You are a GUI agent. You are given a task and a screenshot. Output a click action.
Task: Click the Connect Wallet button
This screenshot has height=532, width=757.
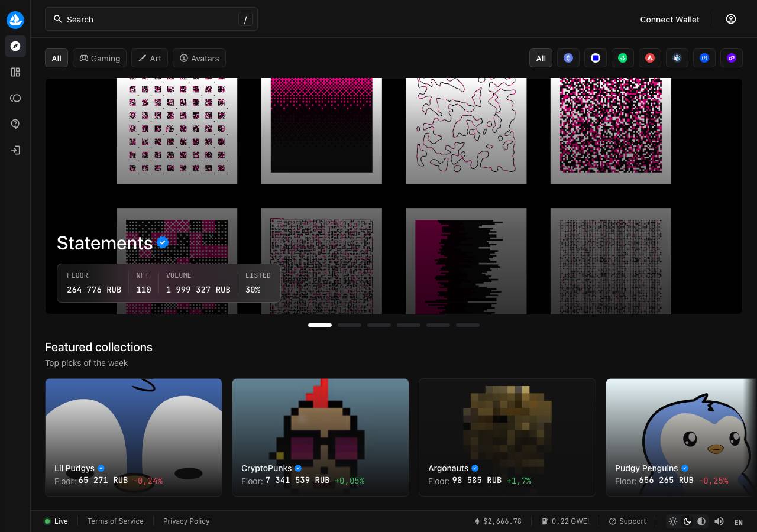pyautogui.click(x=669, y=19)
